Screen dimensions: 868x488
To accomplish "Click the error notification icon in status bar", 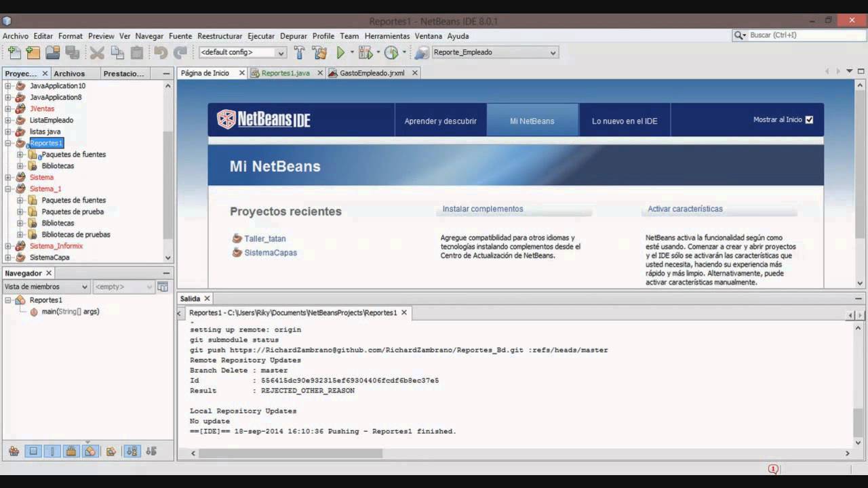I will (x=772, y=469).
